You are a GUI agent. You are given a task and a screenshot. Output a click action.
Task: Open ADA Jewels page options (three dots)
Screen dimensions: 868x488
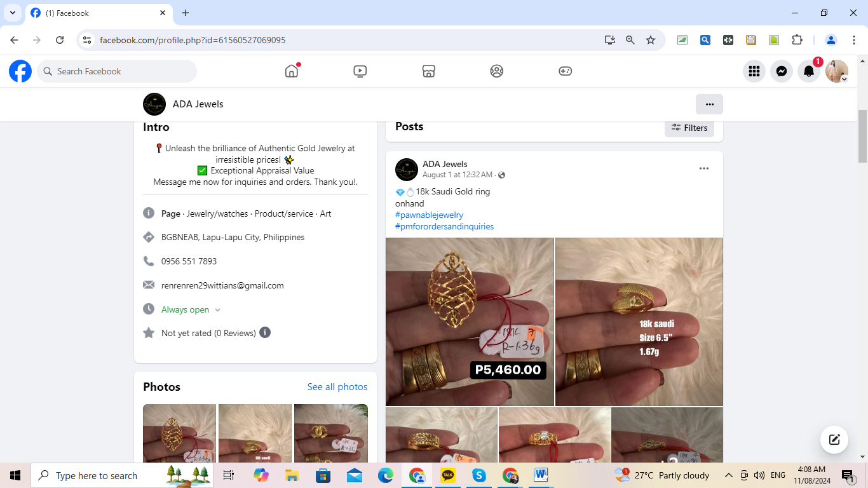click(x=710, y=104)
